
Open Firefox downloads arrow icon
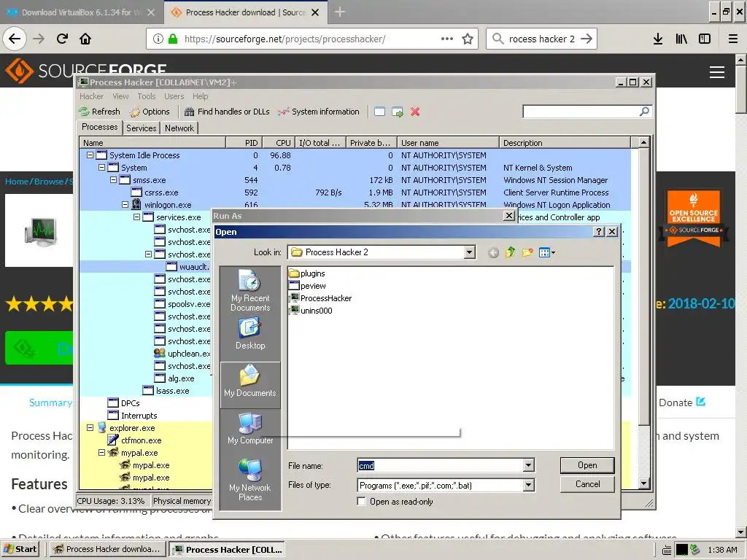(x=658, y=39)
